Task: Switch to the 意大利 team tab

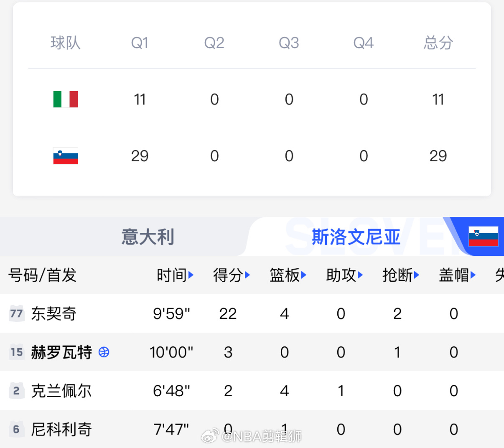Action: (148, 237)
